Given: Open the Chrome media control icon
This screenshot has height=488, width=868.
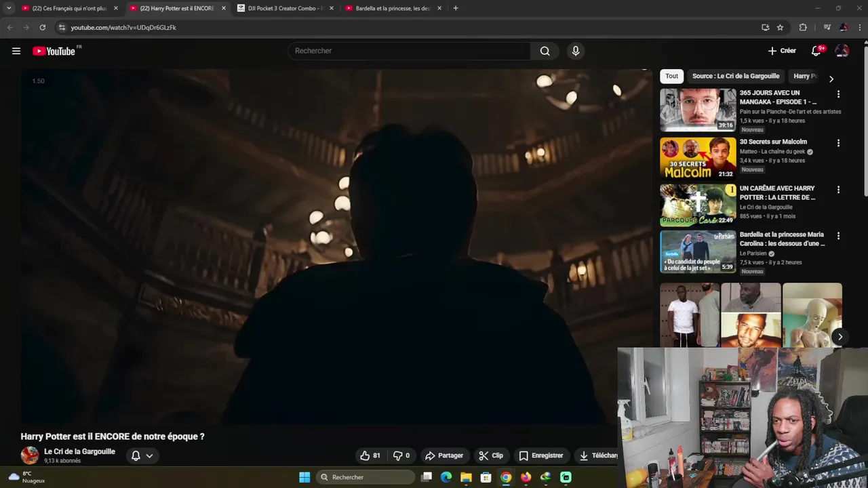Looking at the screenshot, I should pyautogui.click(x=827, y=27).
